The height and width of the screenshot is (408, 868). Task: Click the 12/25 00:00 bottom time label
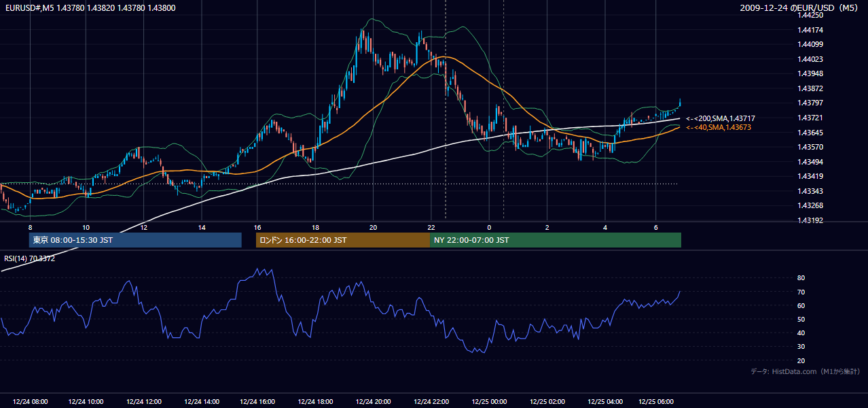489,402
